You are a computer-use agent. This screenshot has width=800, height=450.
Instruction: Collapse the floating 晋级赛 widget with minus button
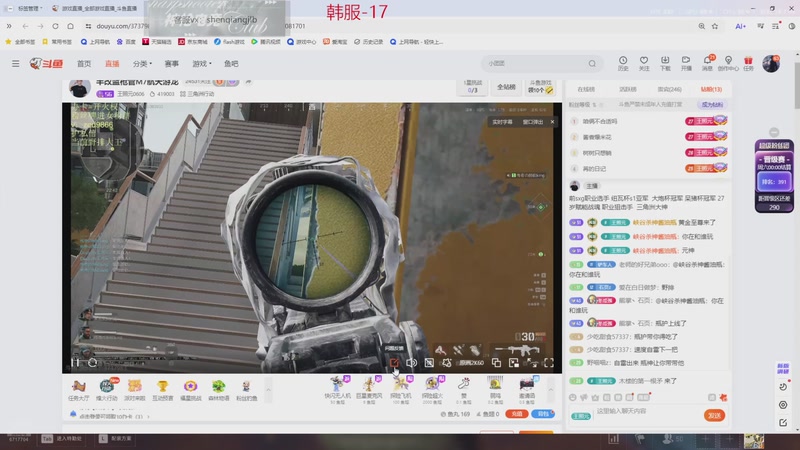(x=774, y=132)
